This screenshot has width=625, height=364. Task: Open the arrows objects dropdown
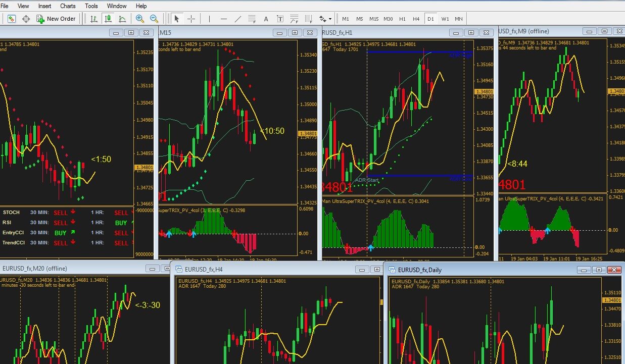325,19
